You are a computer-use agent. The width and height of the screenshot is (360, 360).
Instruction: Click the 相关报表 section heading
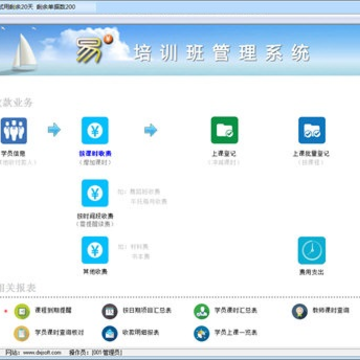pyautogui.click(x=17, y=288)
